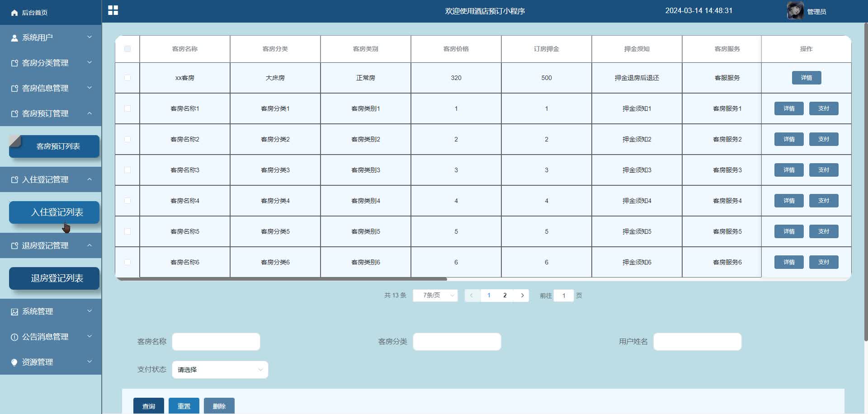The image size is (868, 414).
Task: Click 支付 button for 客房名称4 row
Action: (x=824, y=201)
